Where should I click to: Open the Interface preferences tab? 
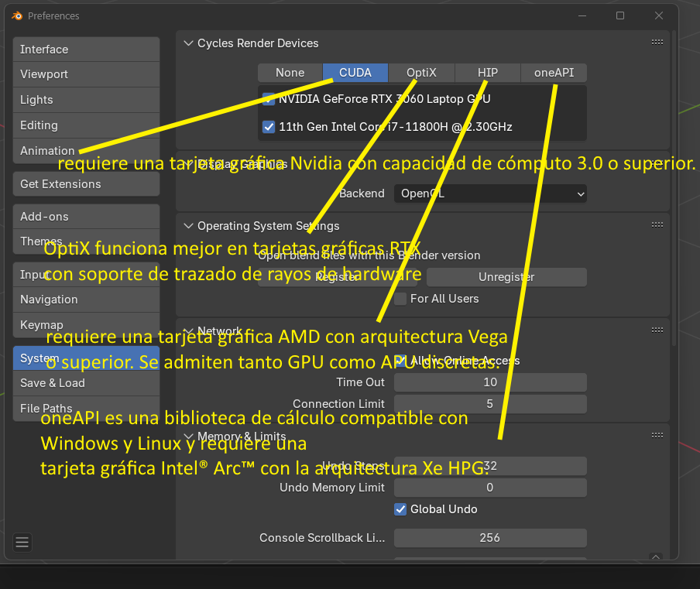[86, 49]
